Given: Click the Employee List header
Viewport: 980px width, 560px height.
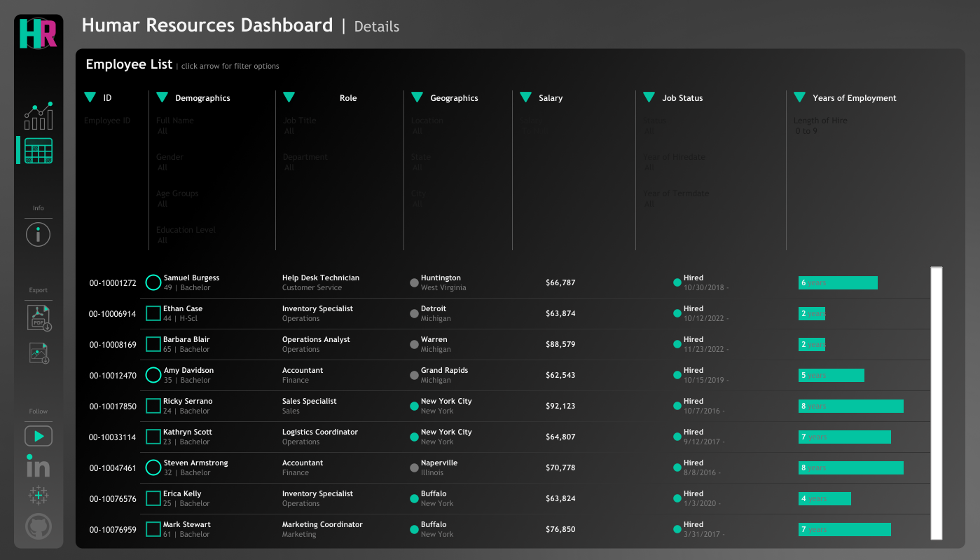Looking at the screenshot, I should coord(129,64).
